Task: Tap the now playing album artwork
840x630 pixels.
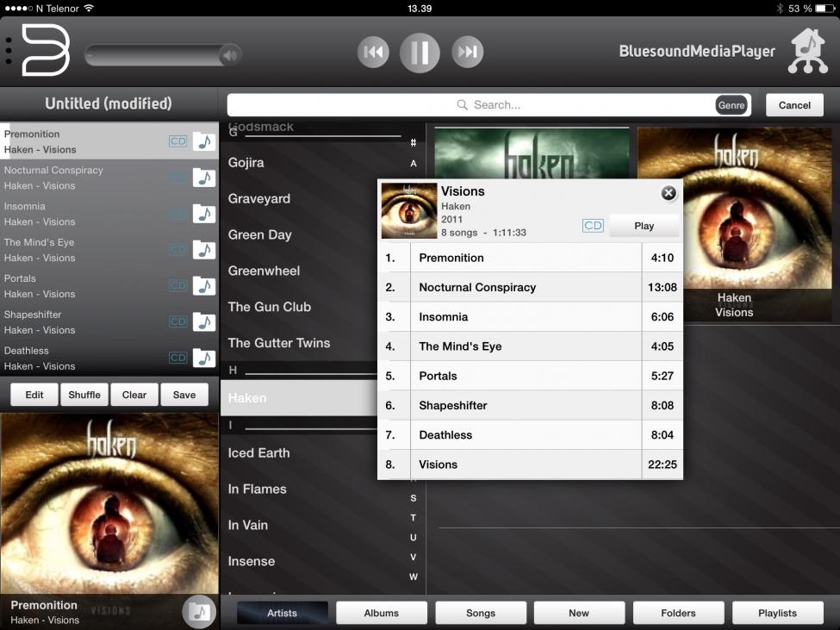Action: click(x=109, y=503)
